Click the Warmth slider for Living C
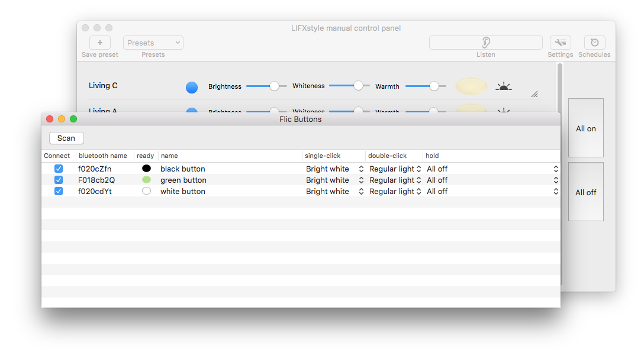 click(x=426, y=86)
